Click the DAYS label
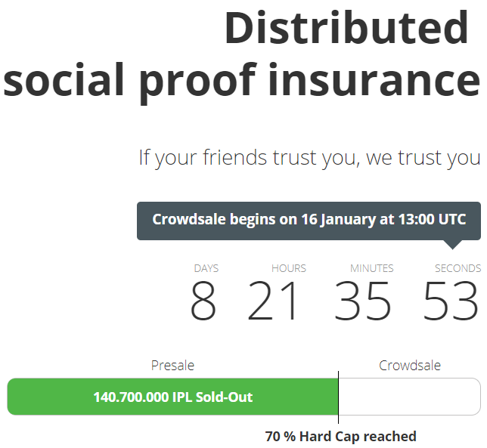Image resolution: width=487 pixels, height=448 pixels. pos(206,268)
